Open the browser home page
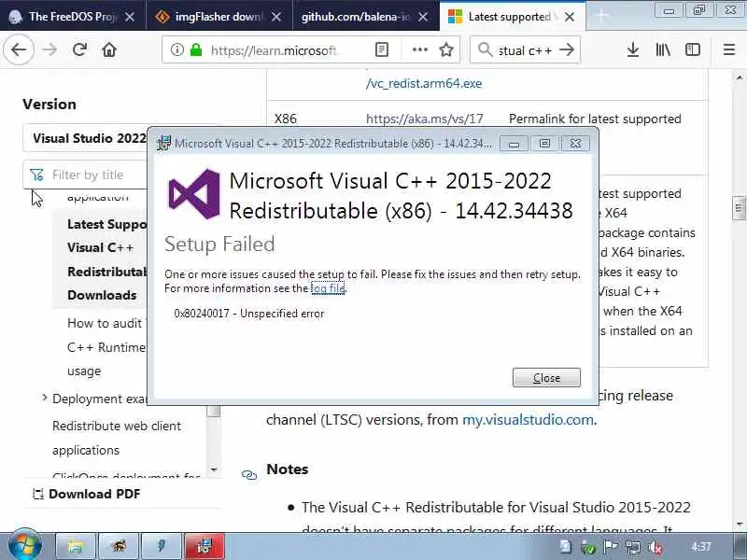The image size is (747, 560). [x=109, y=49]
